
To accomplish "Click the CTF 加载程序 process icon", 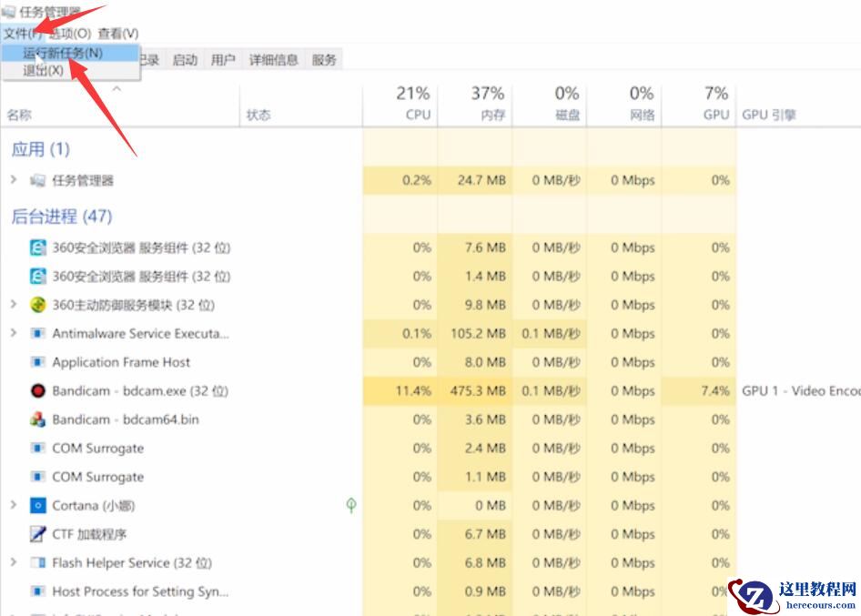I will coord(37,534).
